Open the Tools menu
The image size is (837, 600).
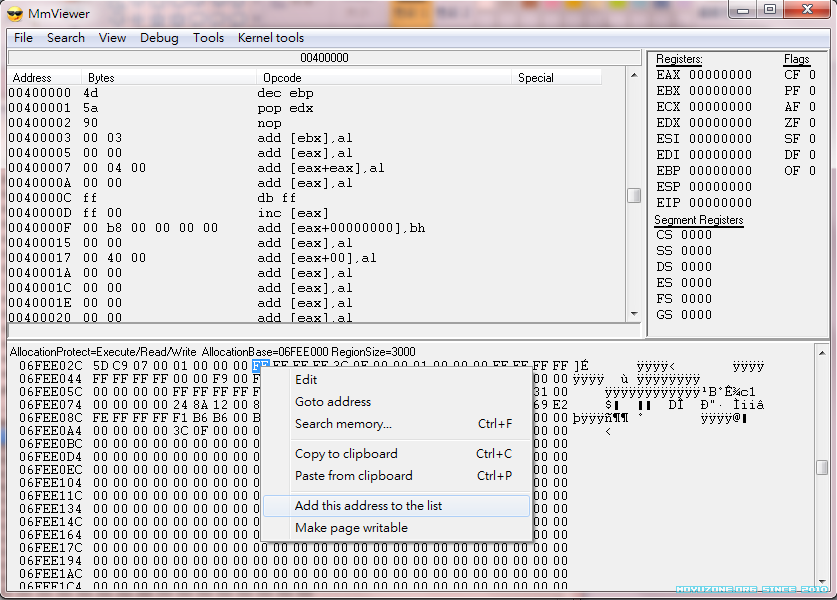208,38
